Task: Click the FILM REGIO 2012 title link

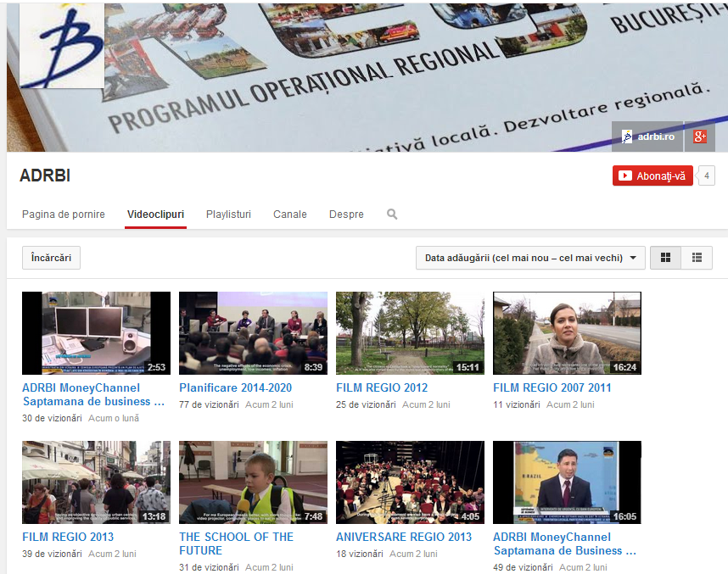Action: click(382, 388)
